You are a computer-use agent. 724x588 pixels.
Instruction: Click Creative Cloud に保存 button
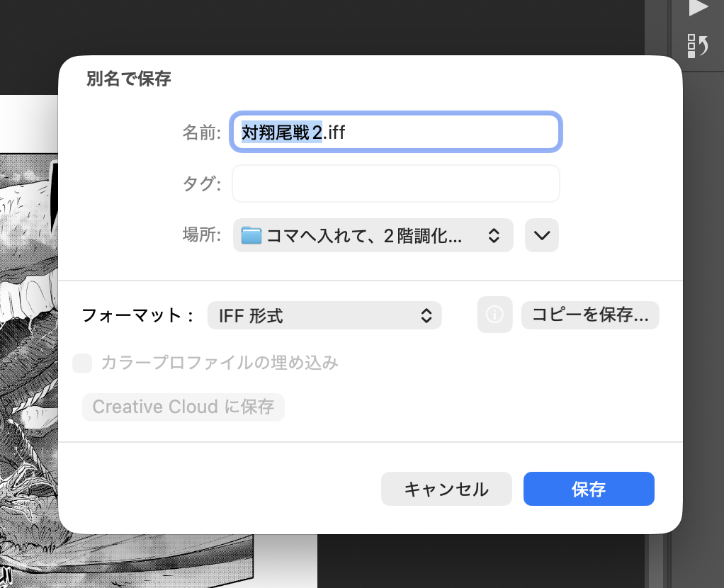183,407
